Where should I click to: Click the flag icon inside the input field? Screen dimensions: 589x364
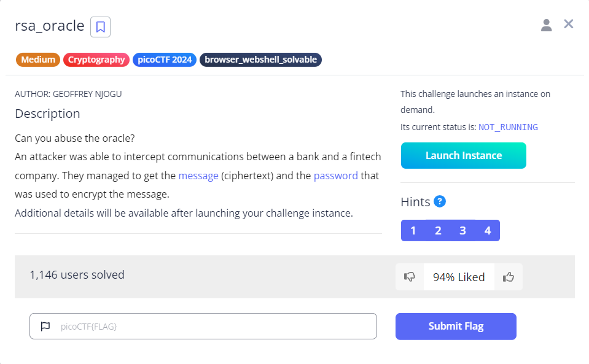tap(45, 326)
